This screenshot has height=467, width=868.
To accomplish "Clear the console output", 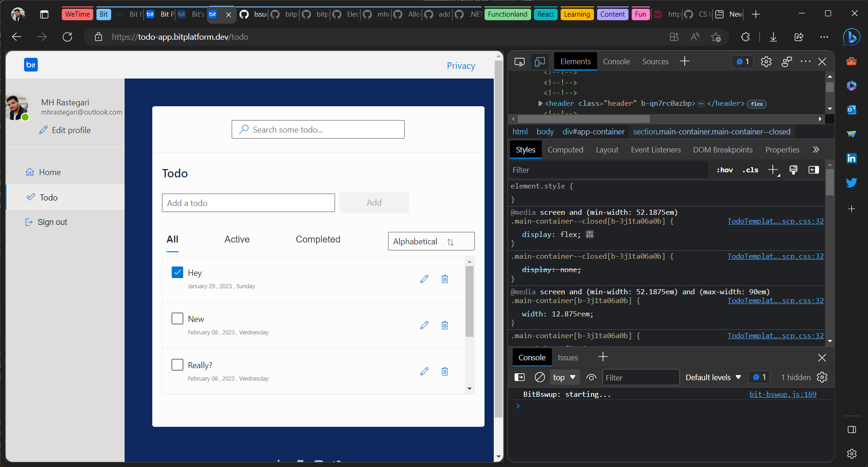I will coord(539,377).
